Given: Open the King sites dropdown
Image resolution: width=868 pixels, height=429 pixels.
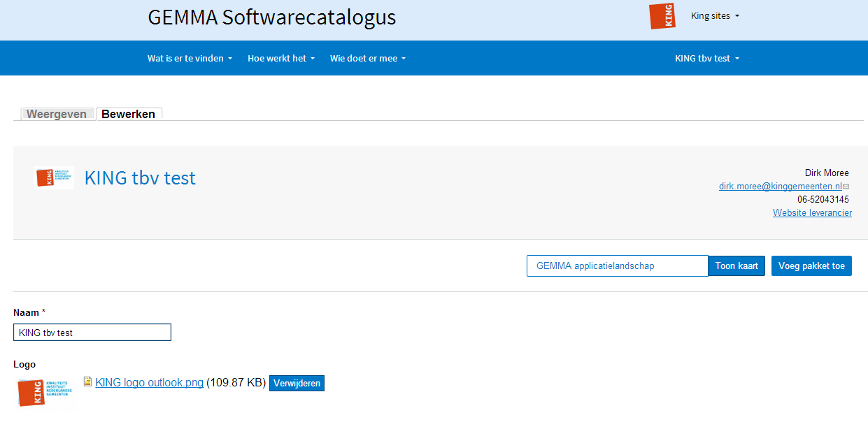Looking at the screenshot, I should point(715,16).
